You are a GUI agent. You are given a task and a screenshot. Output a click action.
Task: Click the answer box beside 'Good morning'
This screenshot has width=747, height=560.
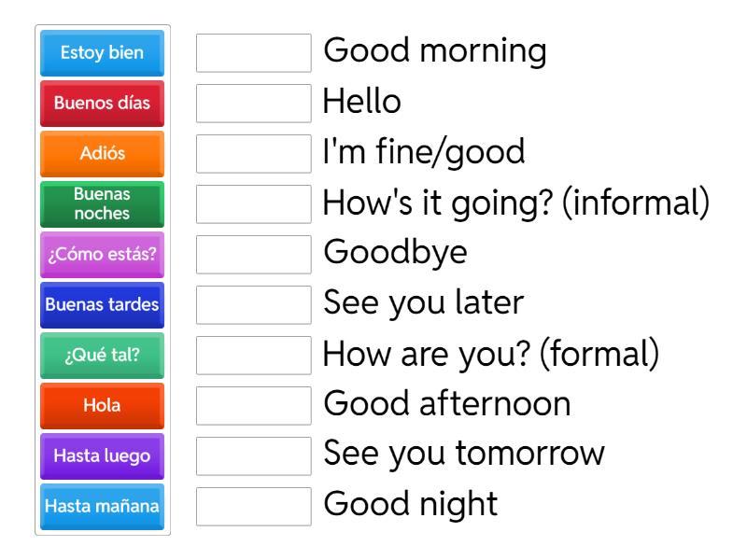point(254,53)
